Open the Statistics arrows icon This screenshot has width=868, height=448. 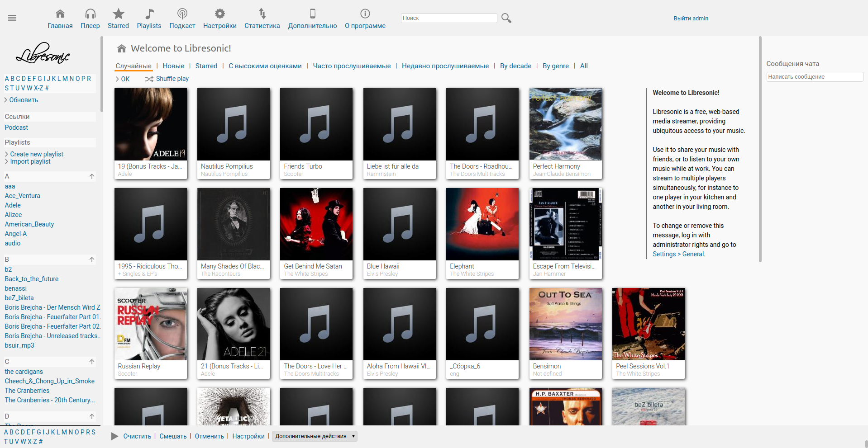click(x=262, y=14)
